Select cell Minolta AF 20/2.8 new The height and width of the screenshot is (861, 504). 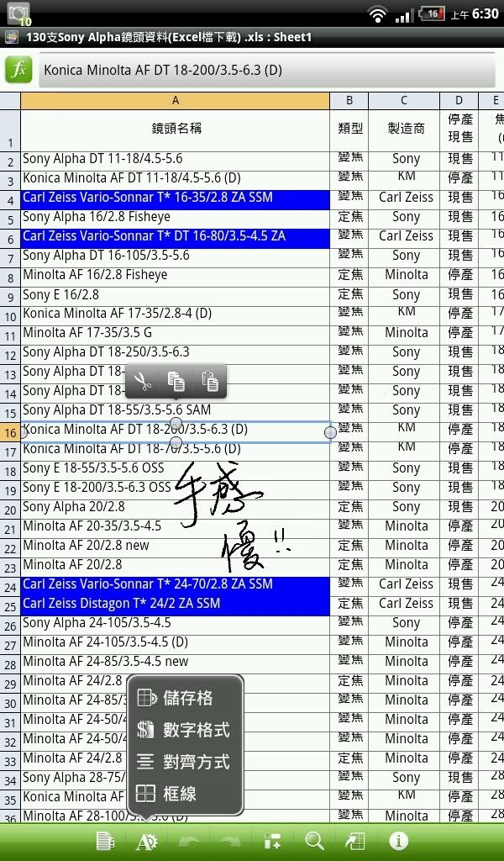click(176, 547)
